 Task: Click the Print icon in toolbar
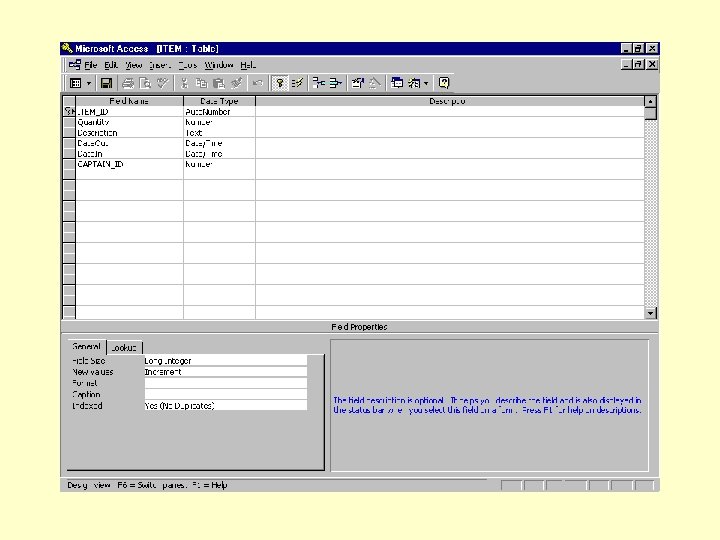point(128,83)
